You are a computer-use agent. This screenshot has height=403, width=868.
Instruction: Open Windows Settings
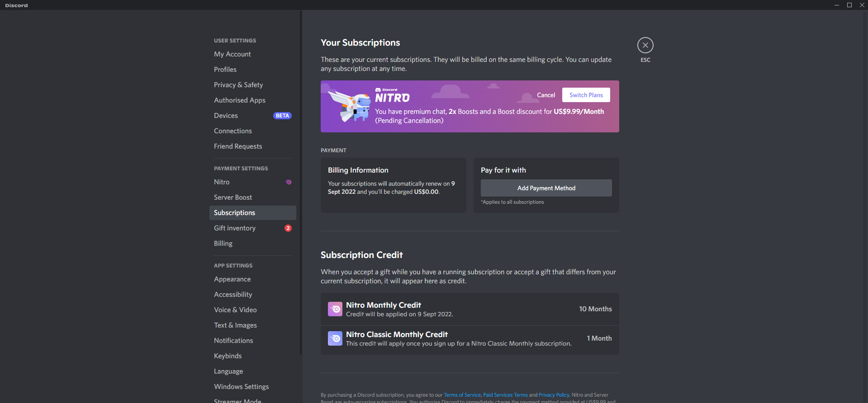pyautogui.click(x=252, y=387)
